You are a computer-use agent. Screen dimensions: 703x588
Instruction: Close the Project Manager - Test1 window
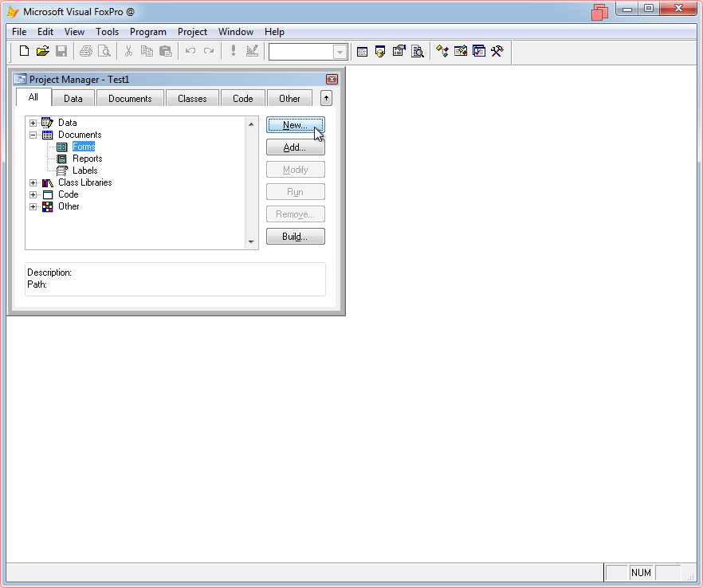(x=332, y=80)
